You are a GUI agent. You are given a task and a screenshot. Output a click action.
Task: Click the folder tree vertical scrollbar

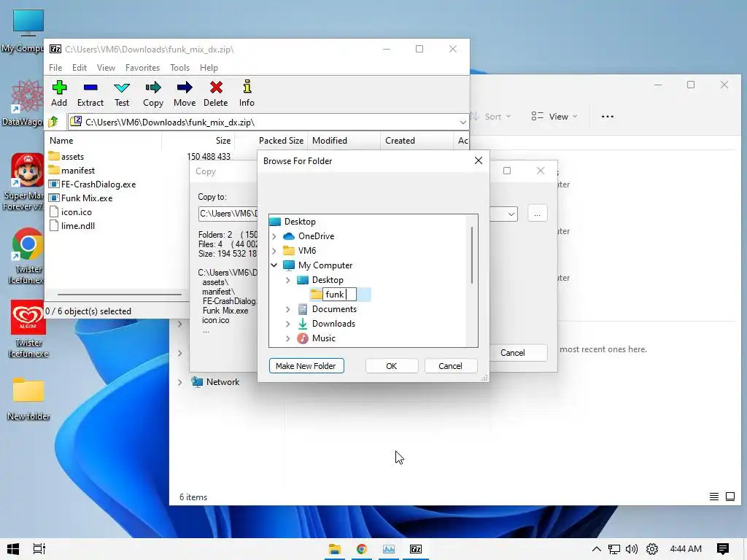click(x=472, y=255)
